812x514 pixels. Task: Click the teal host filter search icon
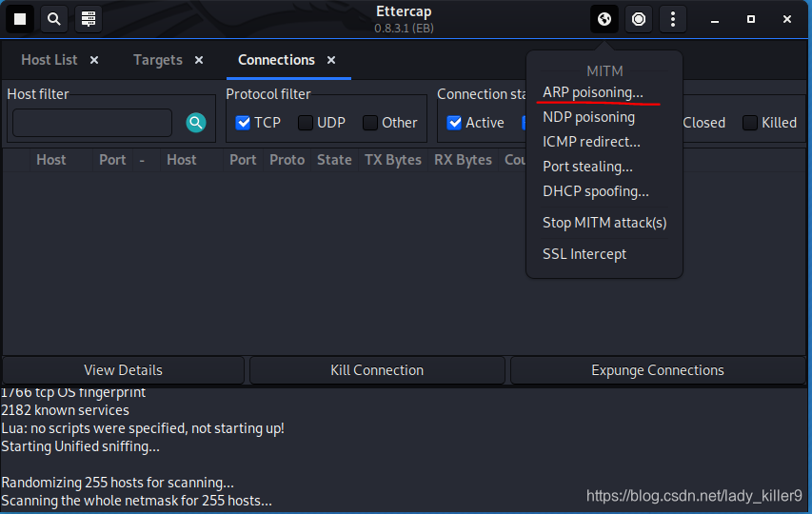click(196, 123)
